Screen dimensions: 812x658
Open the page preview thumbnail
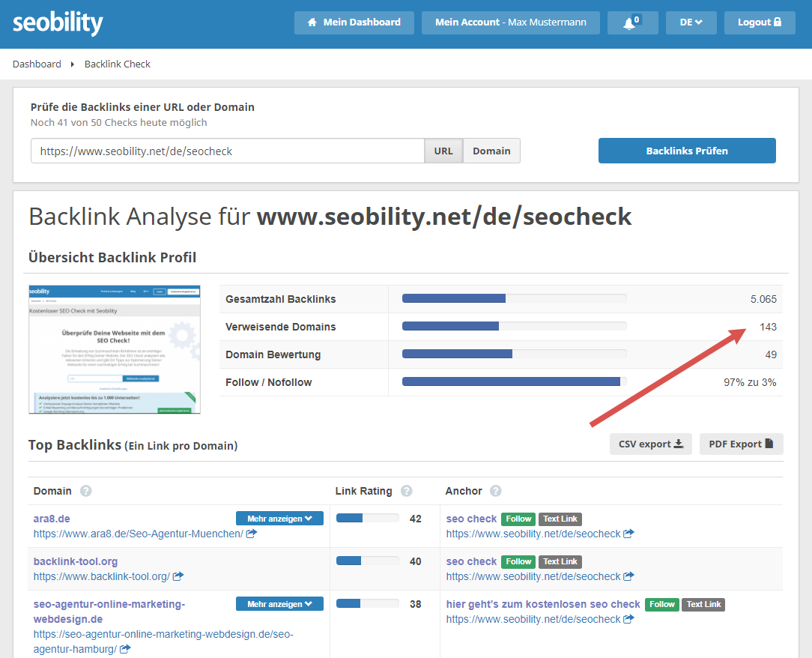point(115,349)
